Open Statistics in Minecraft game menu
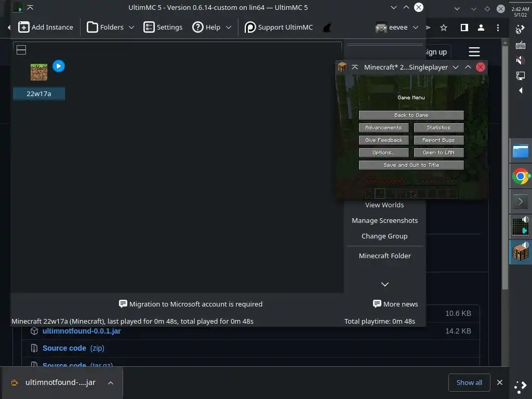Screen dimensions: 532x399 (438, 128)
